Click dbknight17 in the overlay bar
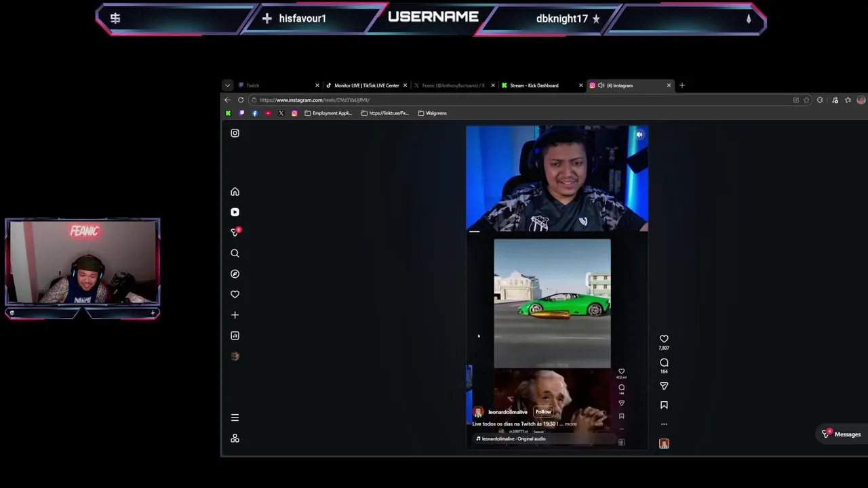 (562, 18)
